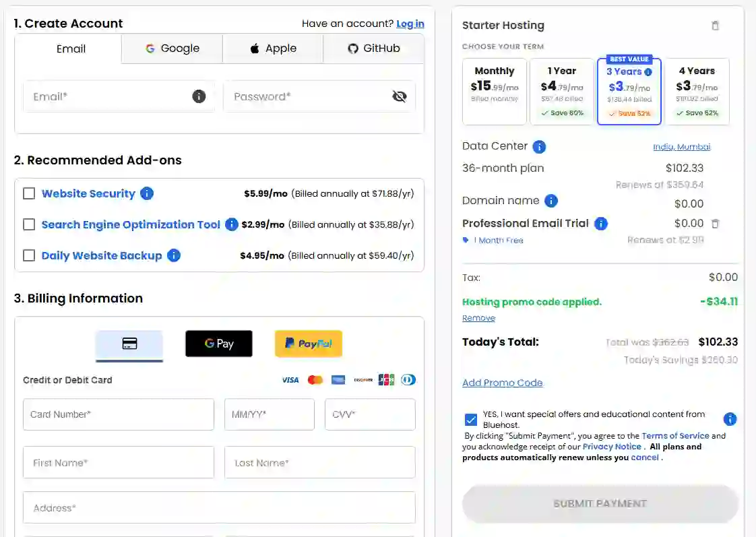
Task: Click the Discover card logo
Action: (x=363, y=380)
